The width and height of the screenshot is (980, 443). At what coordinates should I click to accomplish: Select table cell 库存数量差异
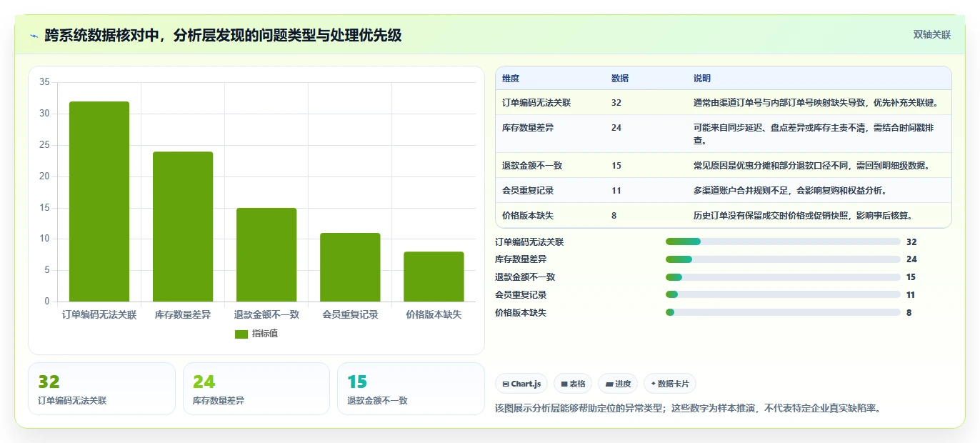[528, 128]
